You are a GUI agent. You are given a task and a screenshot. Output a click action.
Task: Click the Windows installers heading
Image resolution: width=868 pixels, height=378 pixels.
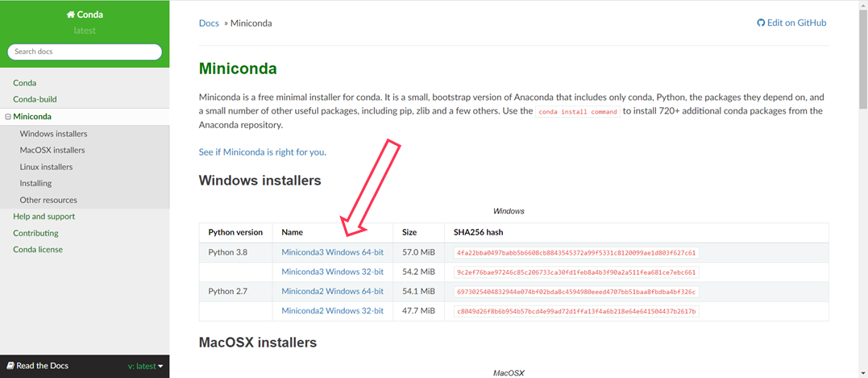[260, 181]
